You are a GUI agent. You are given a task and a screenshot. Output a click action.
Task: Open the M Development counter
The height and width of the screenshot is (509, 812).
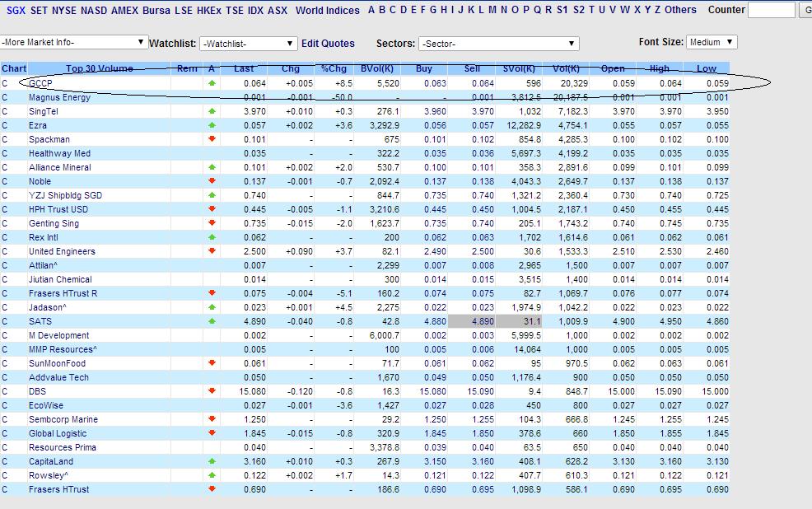[59, 335]
